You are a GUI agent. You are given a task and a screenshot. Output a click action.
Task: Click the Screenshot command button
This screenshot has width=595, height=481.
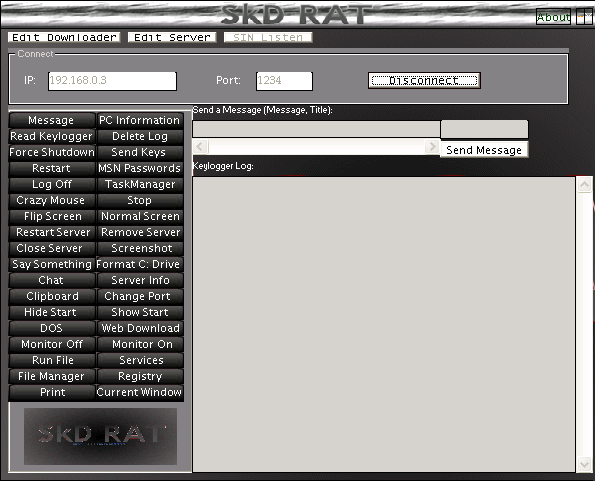click(x=140, y=248)
